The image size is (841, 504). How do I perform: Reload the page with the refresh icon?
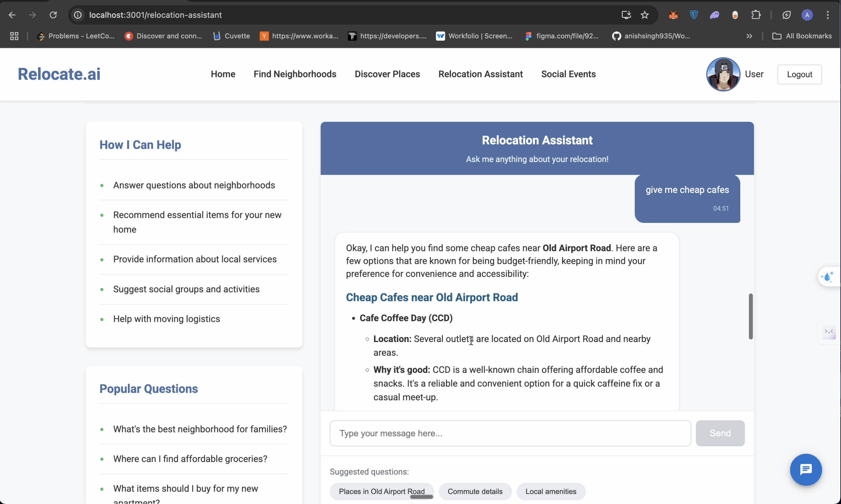point(53,15)
